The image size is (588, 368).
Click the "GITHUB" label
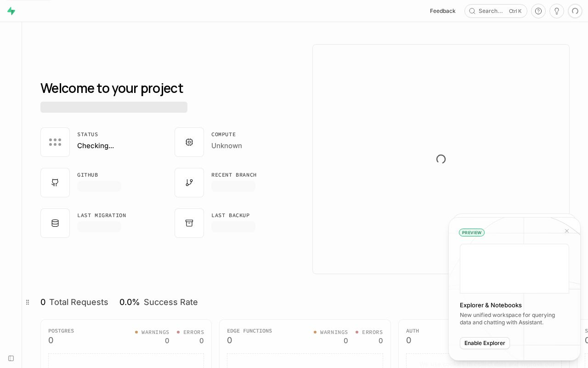(x=88, y=175)
